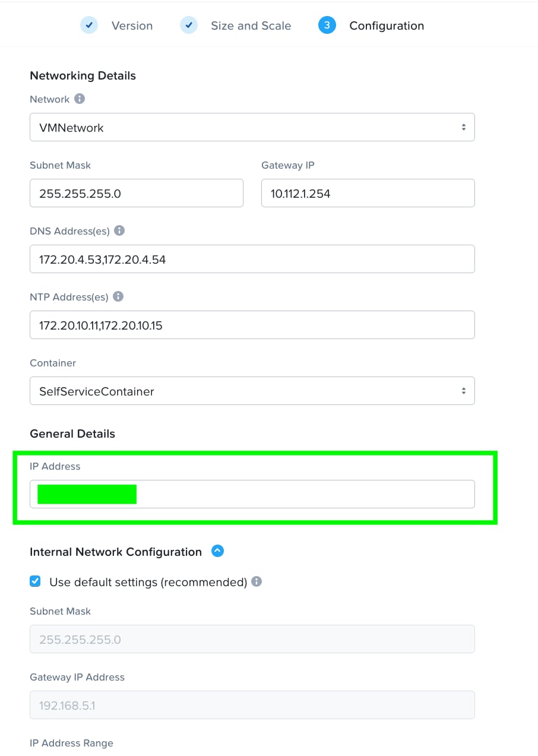Open the DNS Address(es) info tooltip icon
This screenshot has width=538, height=756.
119,231
